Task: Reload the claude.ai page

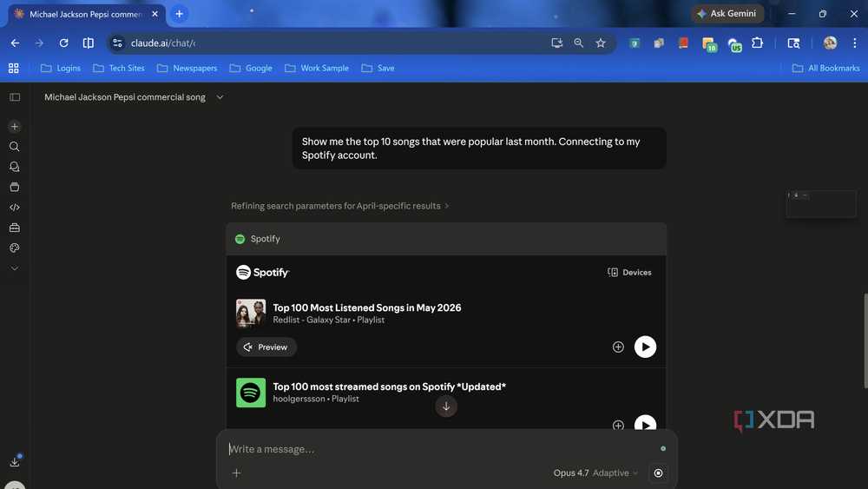Action: pos(63,43)
